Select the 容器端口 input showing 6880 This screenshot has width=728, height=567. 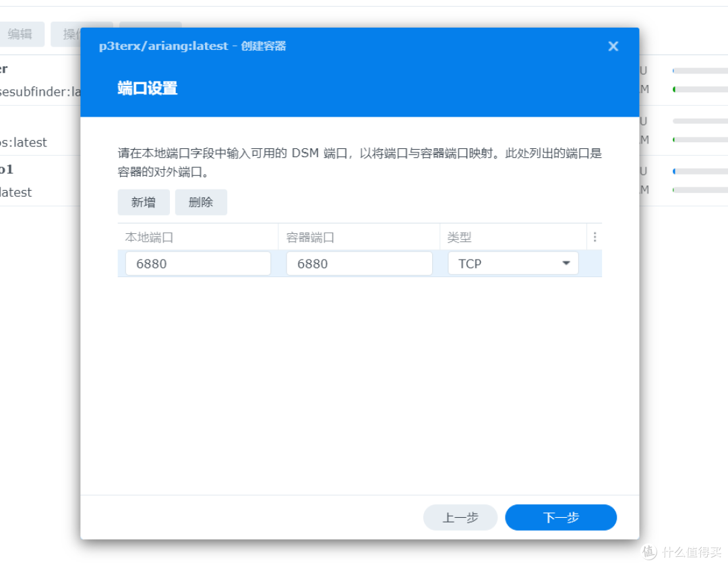pyautogui.click(x=359, y=263)
